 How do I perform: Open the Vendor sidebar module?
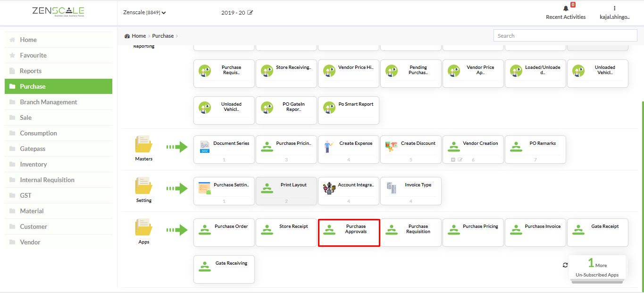[x=59, y=242]
